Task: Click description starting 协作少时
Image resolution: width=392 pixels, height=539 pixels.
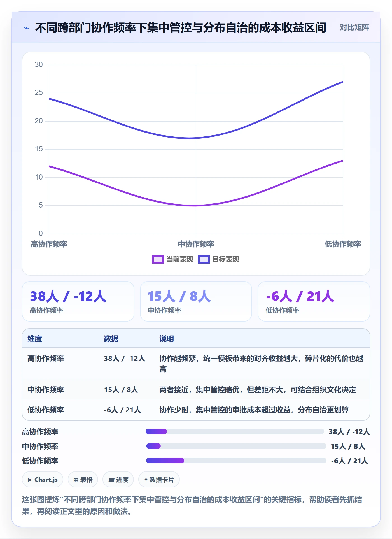Action: [254, 410]
